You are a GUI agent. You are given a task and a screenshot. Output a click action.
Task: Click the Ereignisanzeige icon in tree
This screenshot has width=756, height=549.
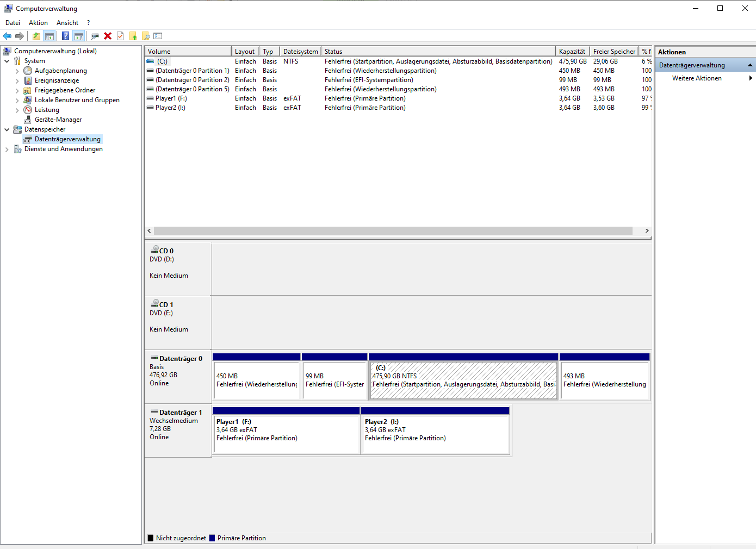(x=28, y=80)
